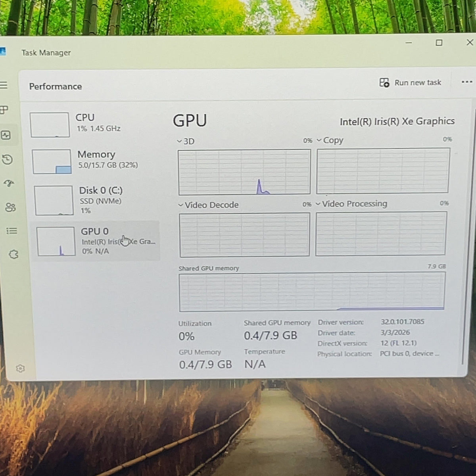Viewport: 476px width, 476px height.
Task: Click the Copy engine graph
Action: click(x=383, y=171)
